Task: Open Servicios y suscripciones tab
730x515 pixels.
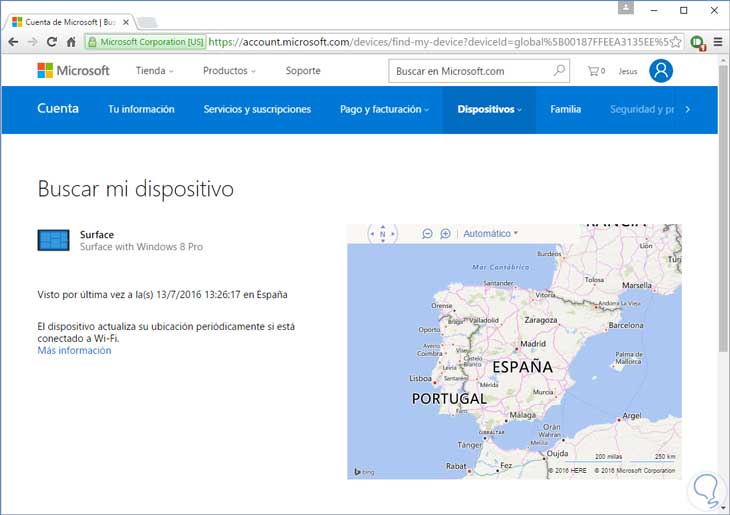Action: (x=257, y=109)
